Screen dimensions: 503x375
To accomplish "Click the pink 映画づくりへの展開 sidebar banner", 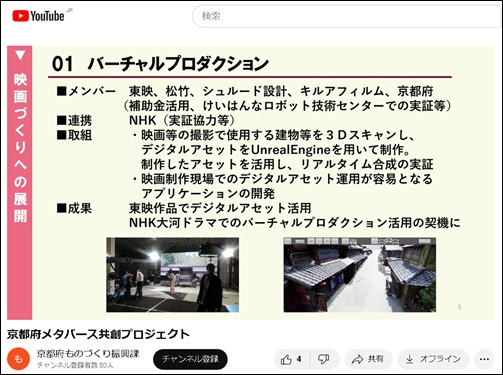I will click(x=20, y=183).
